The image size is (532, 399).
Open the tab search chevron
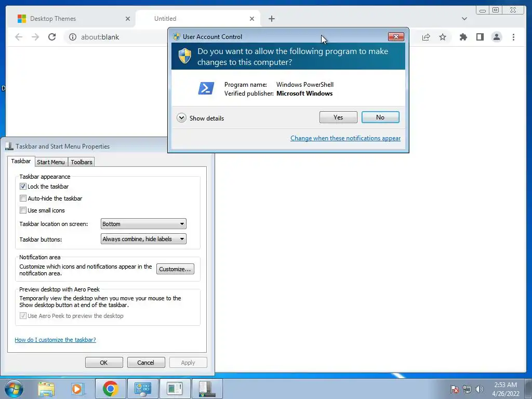click(x=464, y=19)
